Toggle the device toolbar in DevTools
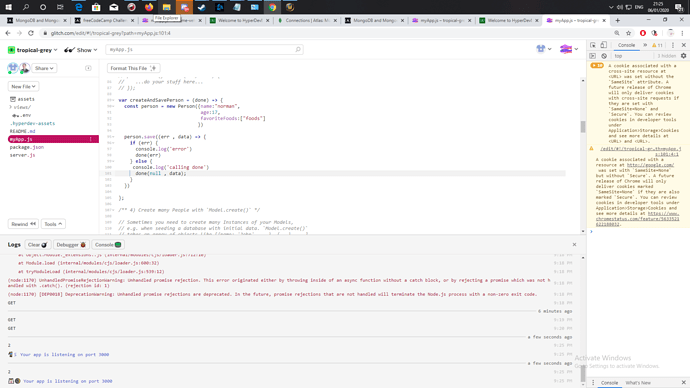 (x=604, y=45)
